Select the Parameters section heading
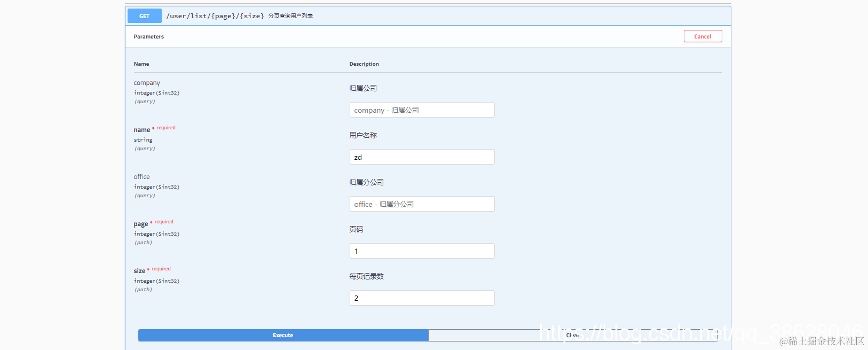Image resolution: width=868 pixels, height=350 pixels. coord(148,37)
